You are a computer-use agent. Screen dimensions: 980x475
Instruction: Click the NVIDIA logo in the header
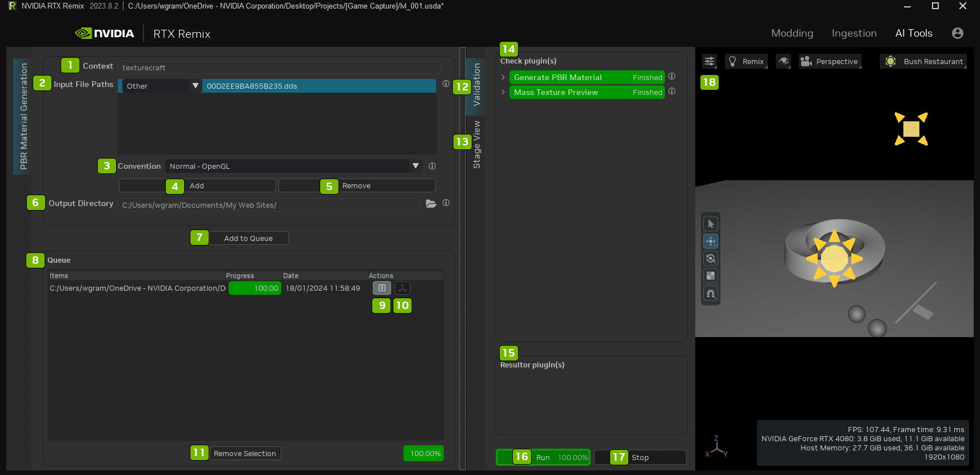105,33
